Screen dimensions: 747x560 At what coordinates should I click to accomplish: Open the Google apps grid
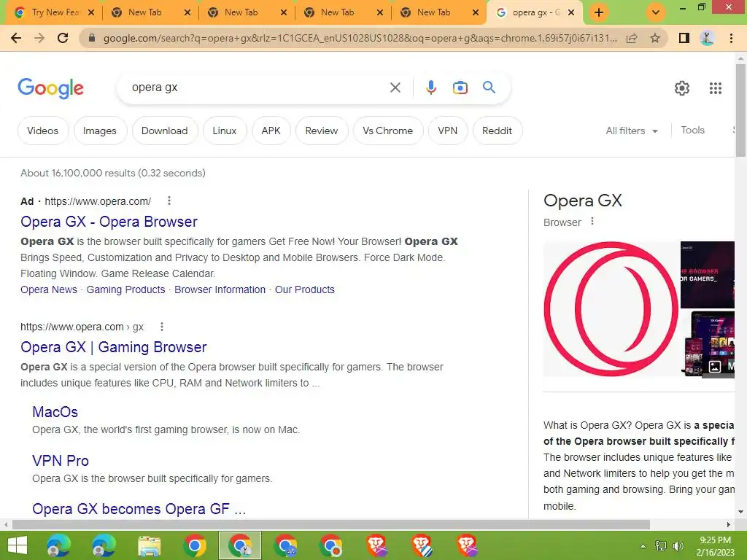pyautogui.click(x=715, y=88)
